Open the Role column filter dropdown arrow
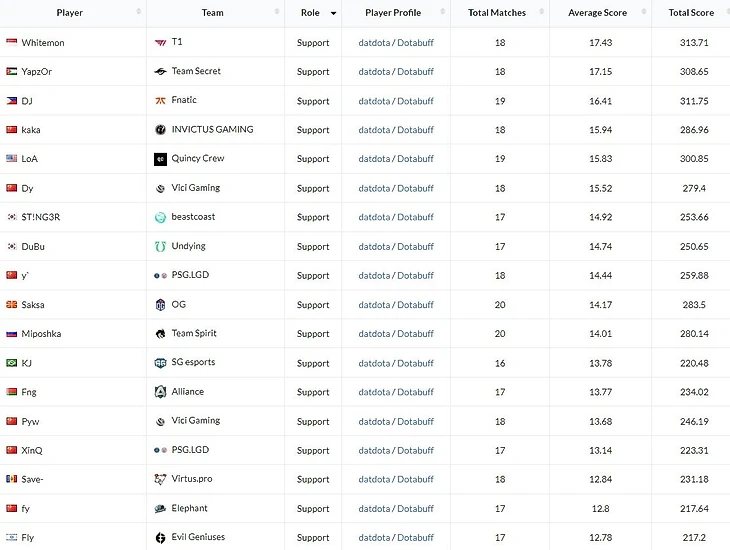 click(333, 13)
